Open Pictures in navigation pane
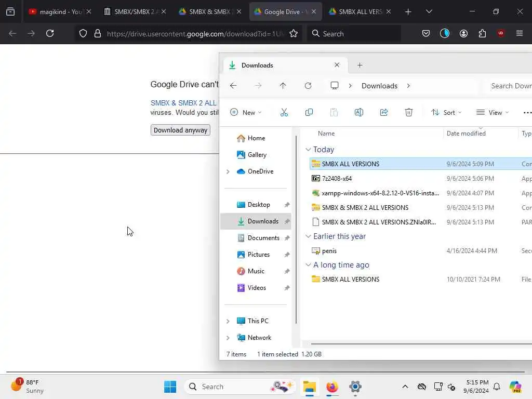The image size is (532, 399). click(259, 255)
